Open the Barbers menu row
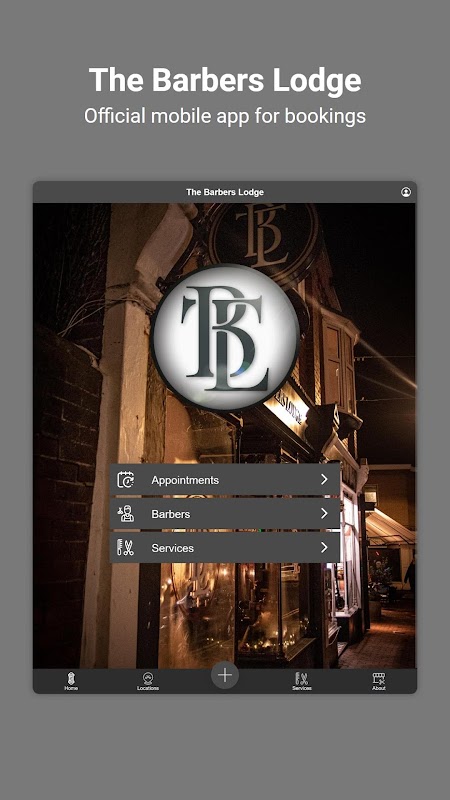Viewport: 450px width, 800px height. click(225, 514)
